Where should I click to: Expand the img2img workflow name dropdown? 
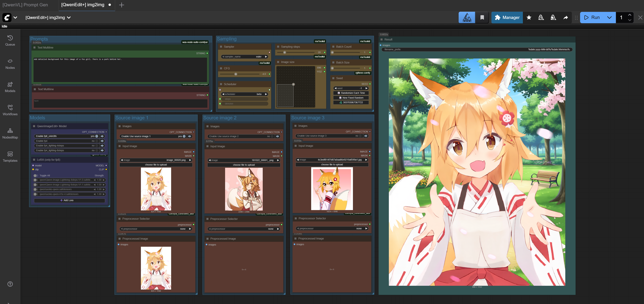(x=69, y=18)
